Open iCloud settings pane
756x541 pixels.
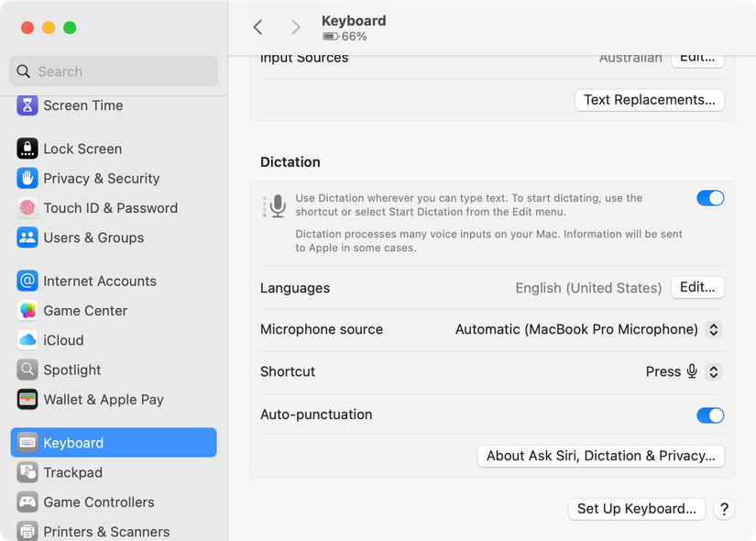tap(114, 340)
